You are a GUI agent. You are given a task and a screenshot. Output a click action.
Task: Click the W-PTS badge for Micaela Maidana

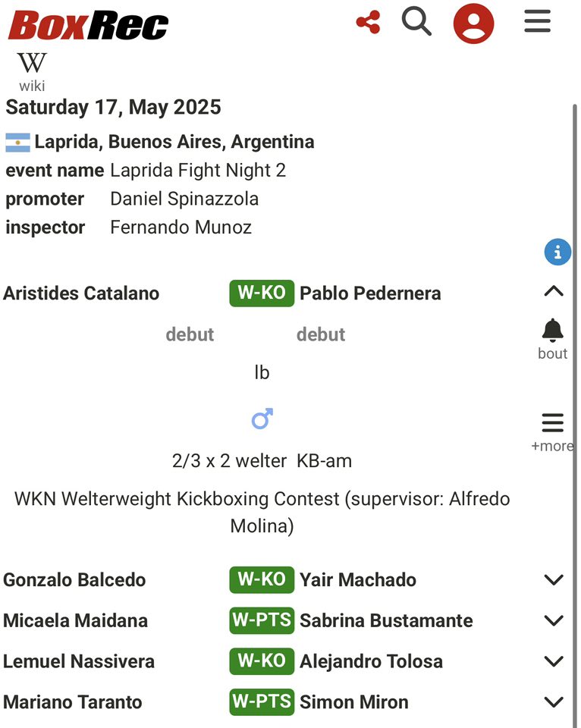point(262,620)
